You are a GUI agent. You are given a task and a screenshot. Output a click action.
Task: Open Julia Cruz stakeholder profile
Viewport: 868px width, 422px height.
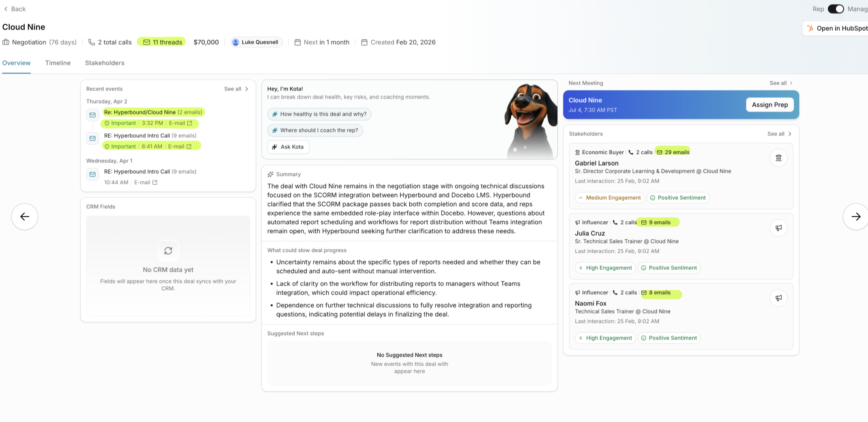coord(590,233)
